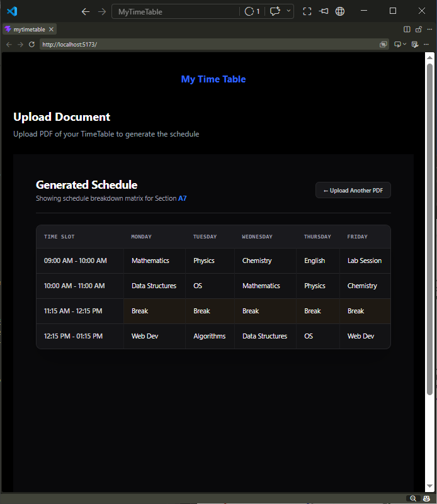Click Monday 9 AM Mathematics cell

[x=154, y=260]
